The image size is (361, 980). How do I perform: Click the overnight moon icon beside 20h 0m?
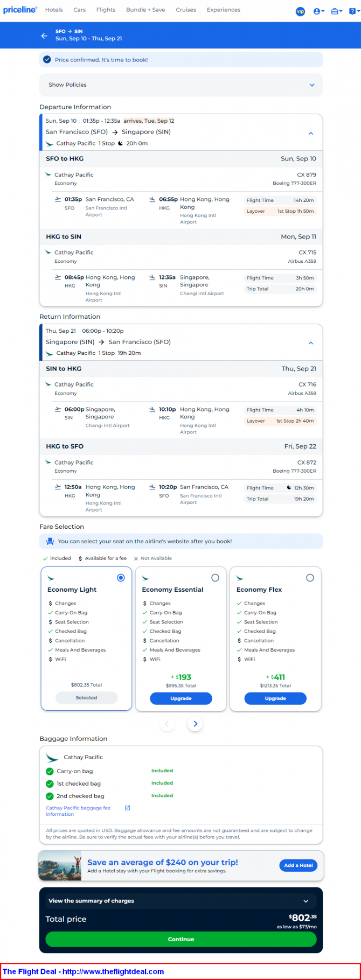click(x=121, y=143)
